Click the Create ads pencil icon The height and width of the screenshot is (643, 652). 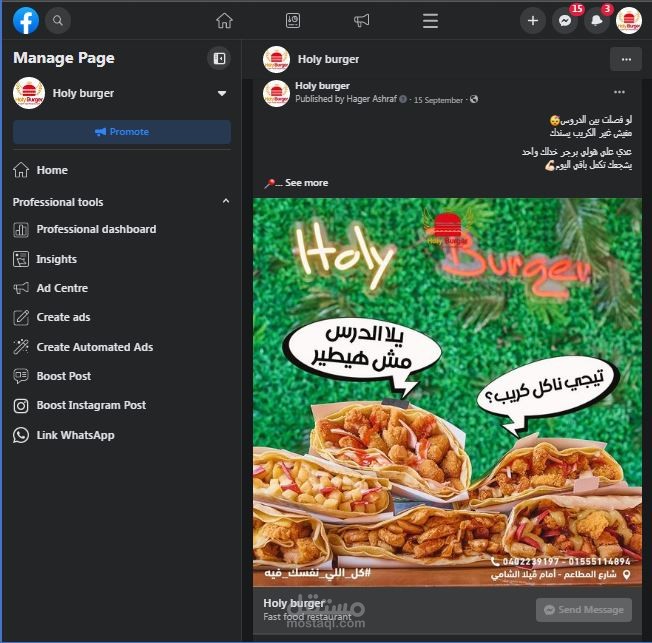21,317
